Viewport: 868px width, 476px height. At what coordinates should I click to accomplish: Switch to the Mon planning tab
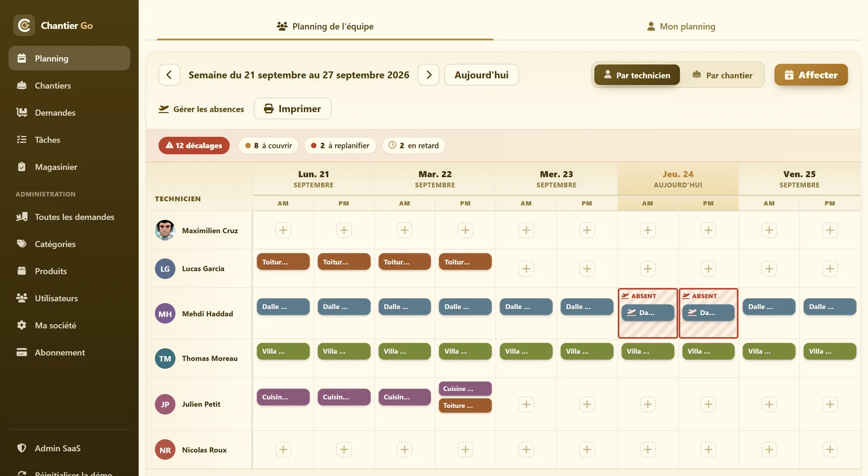point(680,26)
